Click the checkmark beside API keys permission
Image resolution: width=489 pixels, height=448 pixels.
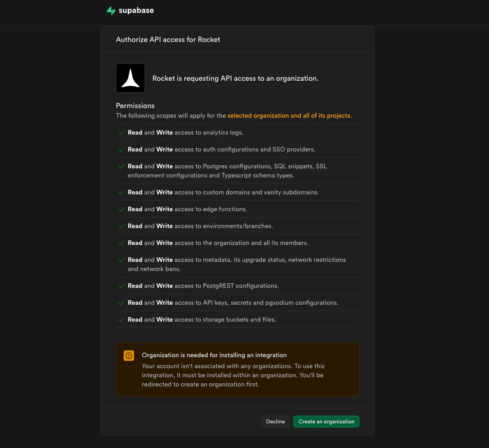[121, 302]
